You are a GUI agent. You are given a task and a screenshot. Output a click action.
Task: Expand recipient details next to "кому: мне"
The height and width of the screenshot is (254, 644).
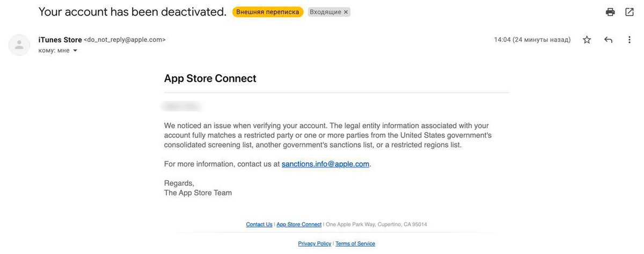[x=75, y=50]
